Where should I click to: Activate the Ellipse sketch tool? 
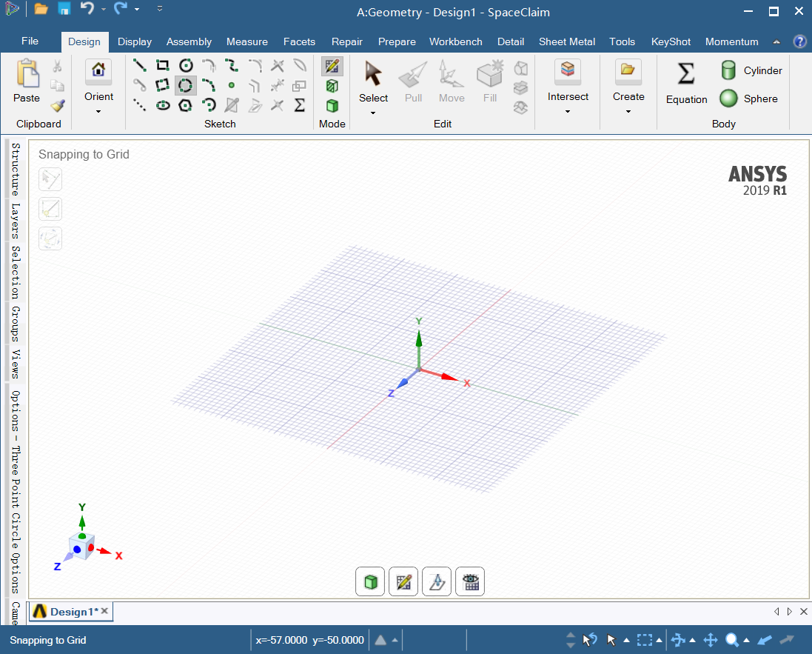point(163,104)
